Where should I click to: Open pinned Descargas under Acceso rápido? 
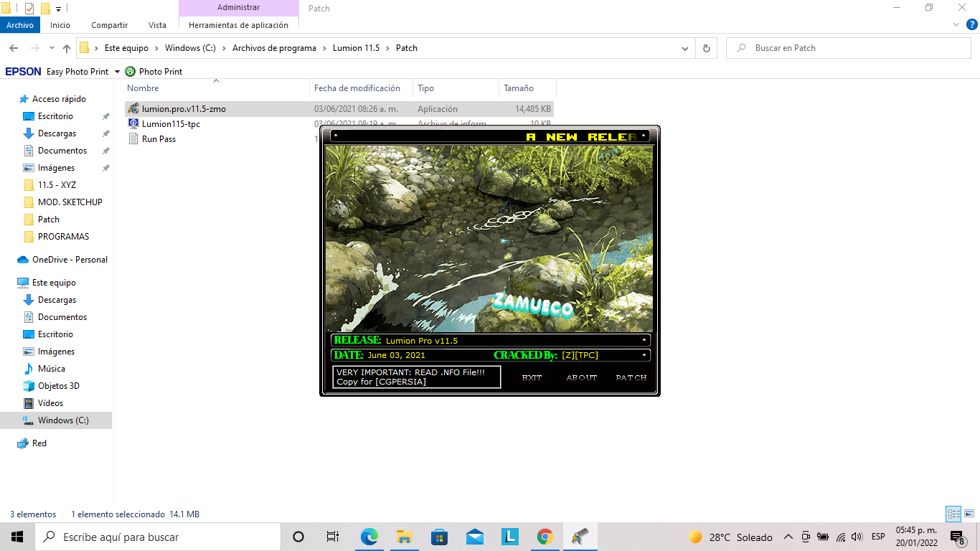pyautogui.click(x=57, y=133)
